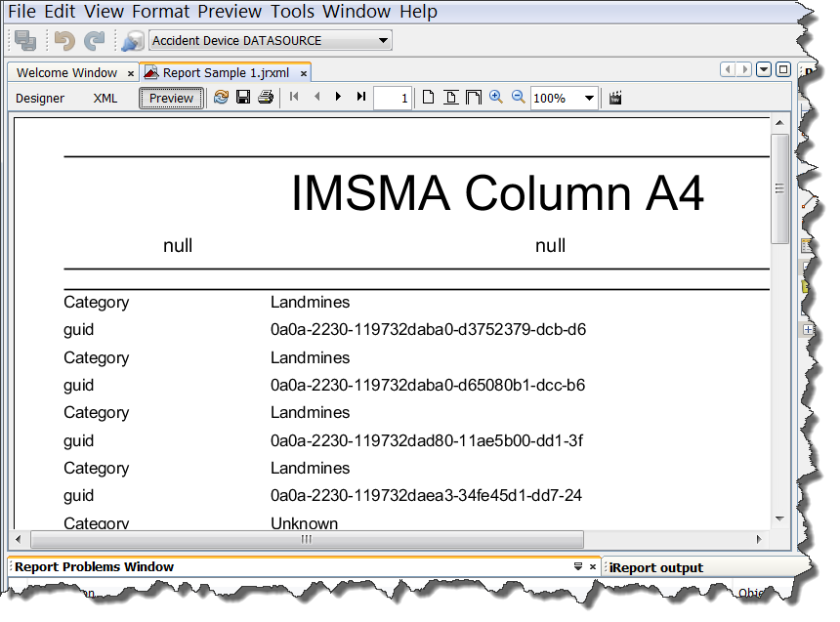Toggle the XML view mode

coord(105,98)
